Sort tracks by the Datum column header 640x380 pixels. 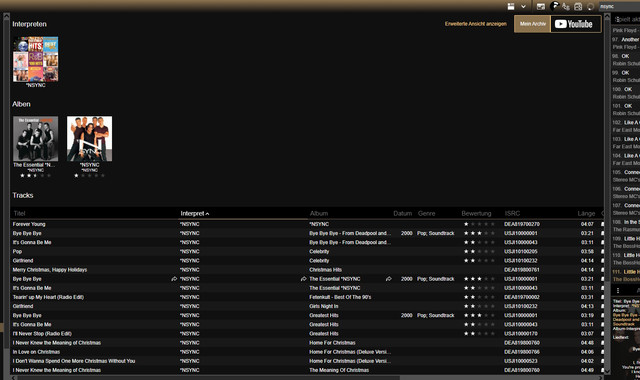click(402, 213)
